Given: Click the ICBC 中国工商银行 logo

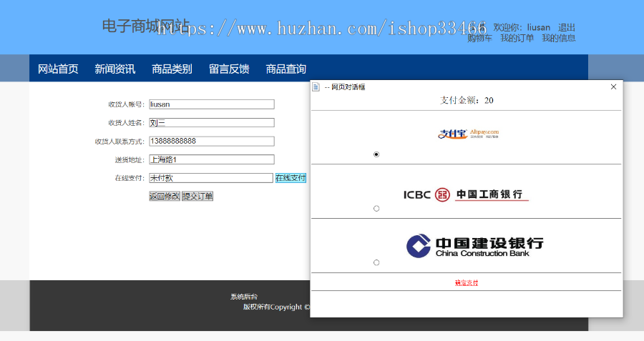Looking at the screenshot, I should [466, 194].
